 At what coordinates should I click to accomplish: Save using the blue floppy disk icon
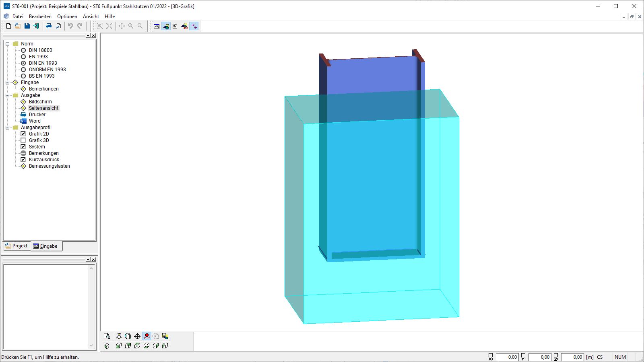point(27,26)
